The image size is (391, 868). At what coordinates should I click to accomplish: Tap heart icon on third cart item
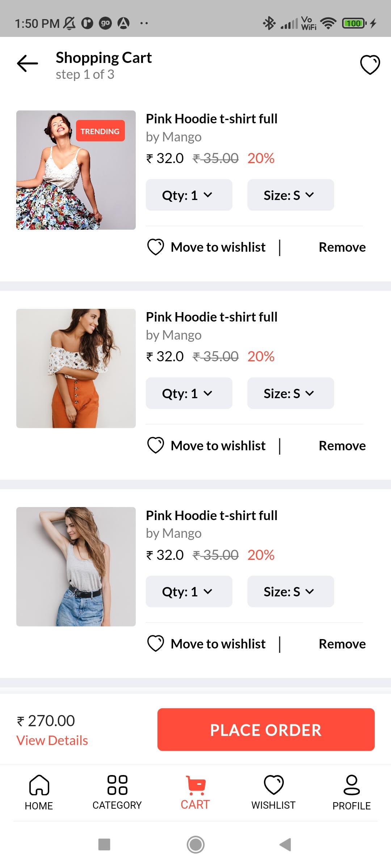click(x=156, y=644)
